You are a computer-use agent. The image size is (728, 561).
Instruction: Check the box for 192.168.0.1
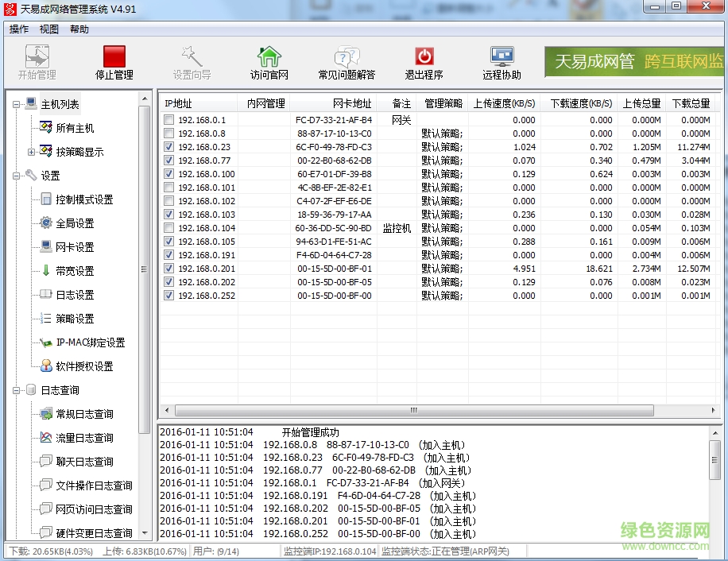169,121
